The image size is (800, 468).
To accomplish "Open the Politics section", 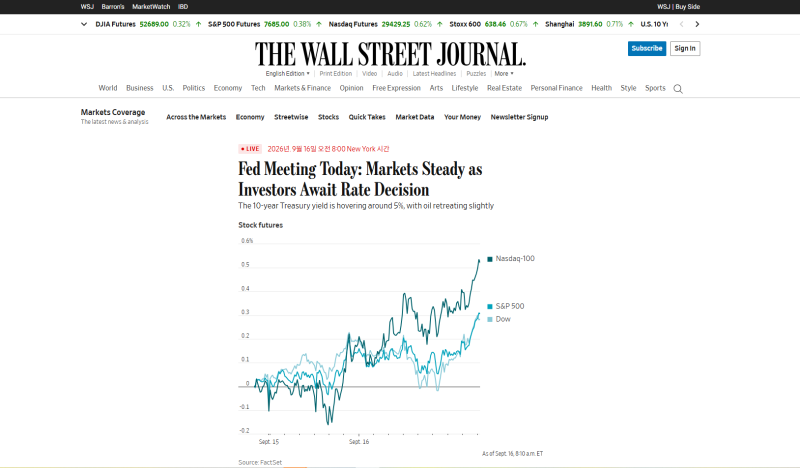I will [x=194, y=88].
